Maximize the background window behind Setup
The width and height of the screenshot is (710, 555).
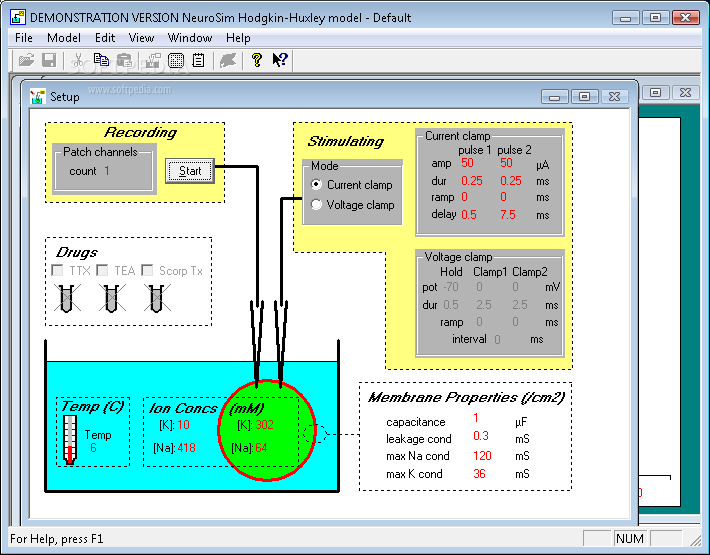click(655, 92)
